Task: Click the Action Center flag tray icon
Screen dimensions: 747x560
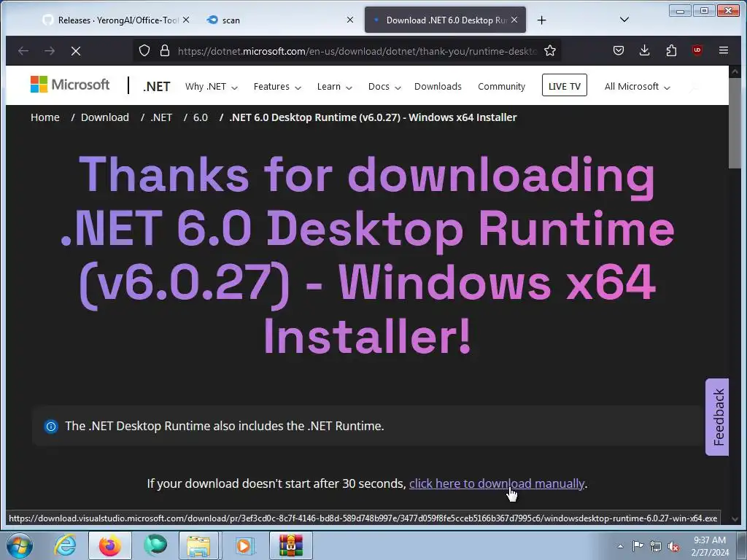Action: (x=638, y=546)
